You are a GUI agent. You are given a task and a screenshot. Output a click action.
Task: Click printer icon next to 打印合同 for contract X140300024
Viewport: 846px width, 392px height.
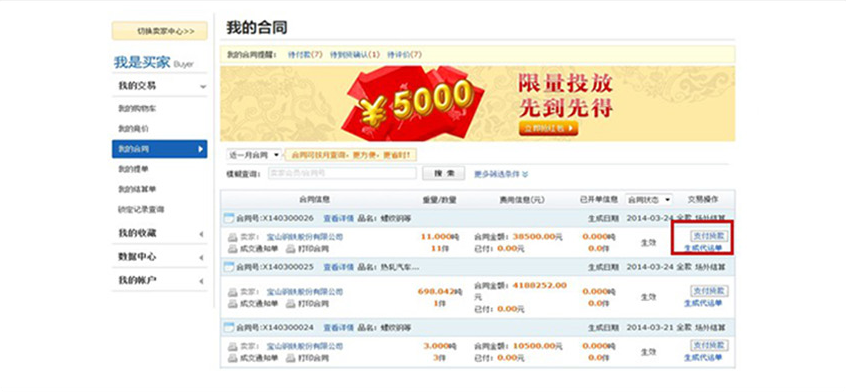point(290,358)
